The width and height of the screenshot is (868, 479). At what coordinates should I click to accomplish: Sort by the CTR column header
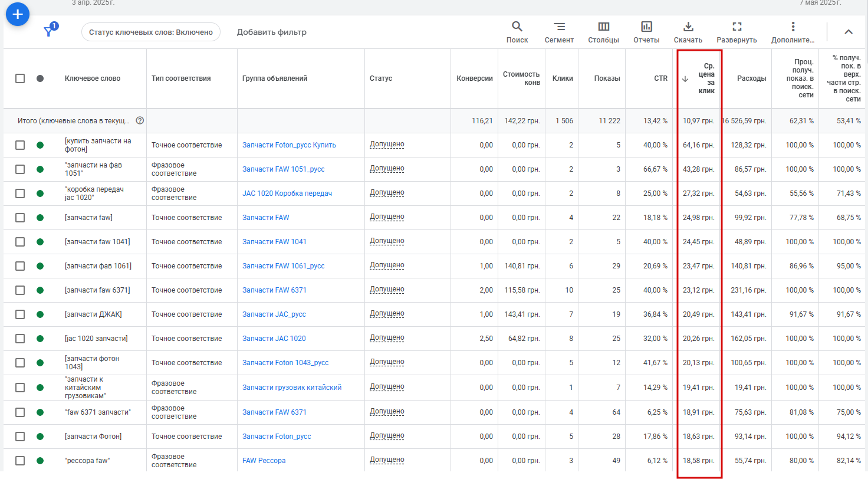[660, 78]
